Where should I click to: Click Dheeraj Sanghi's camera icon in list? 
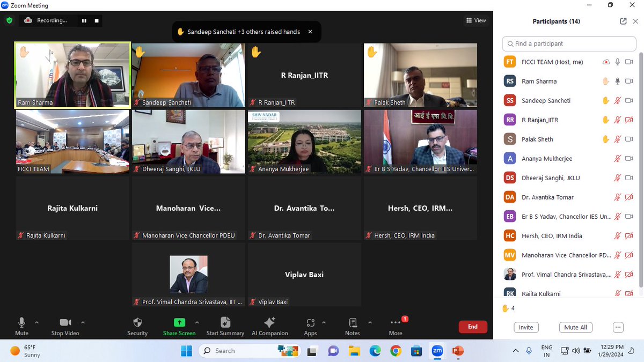tap(630, 178)
